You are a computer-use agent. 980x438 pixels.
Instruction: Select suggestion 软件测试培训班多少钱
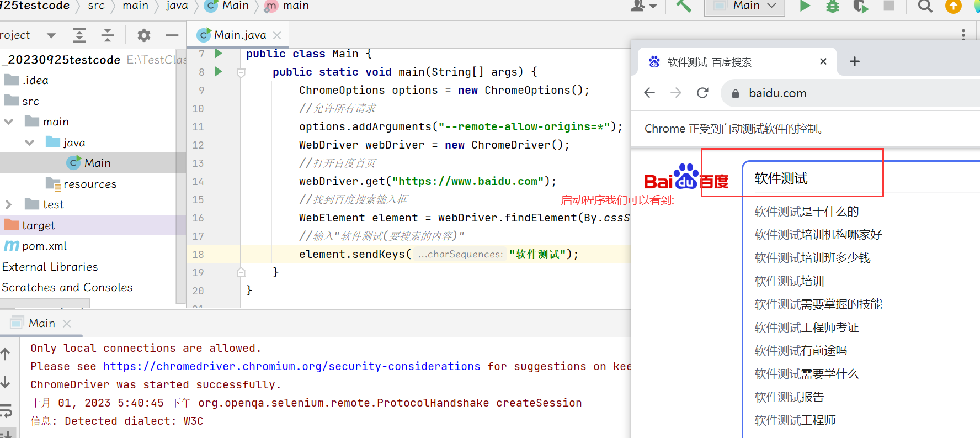click(812, 258)
